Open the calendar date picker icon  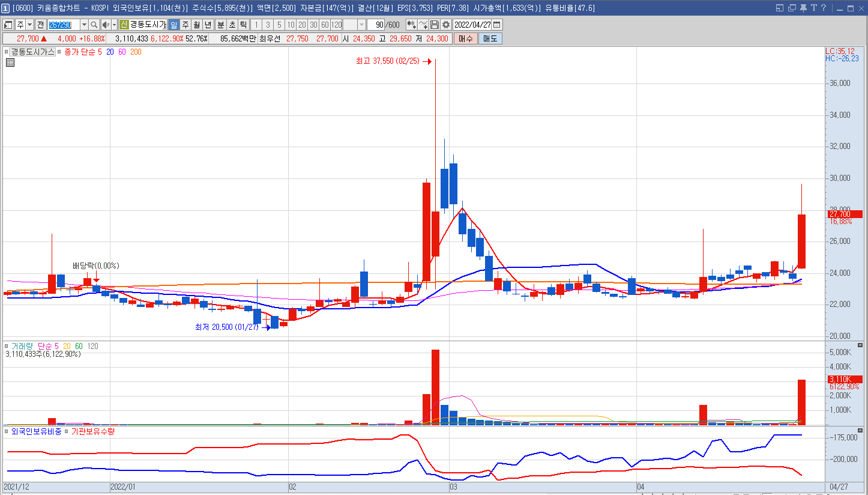point(497,25)
